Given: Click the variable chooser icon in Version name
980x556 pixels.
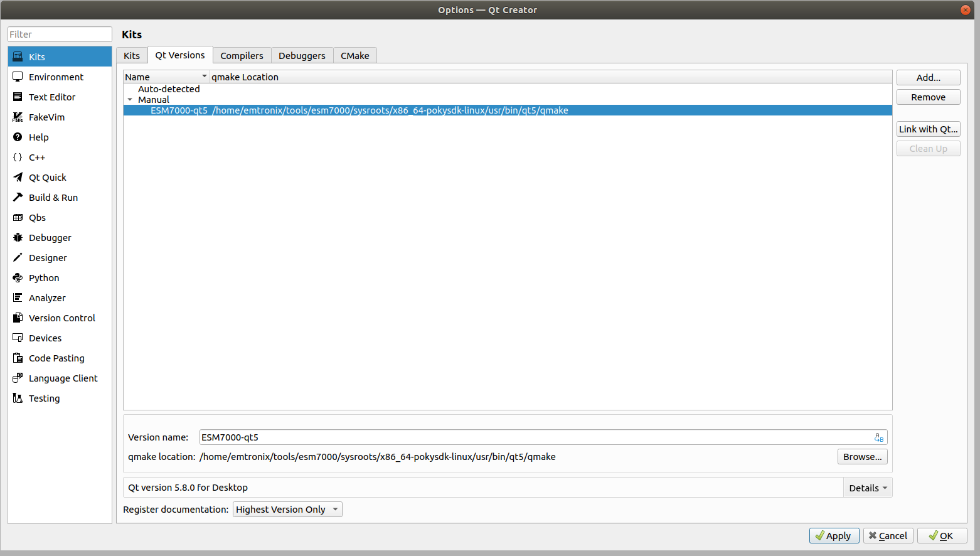Looking at the screenshot, I should 879,437.
